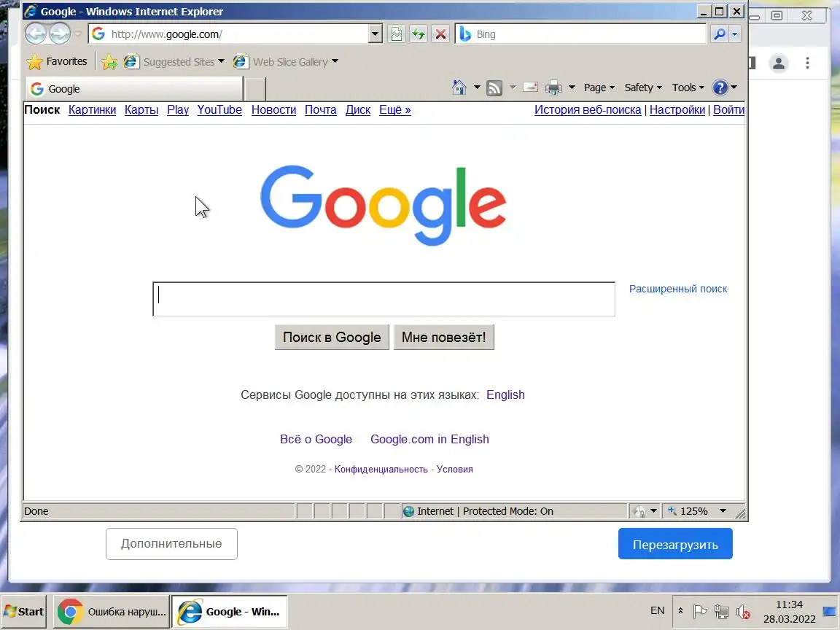This screenshot has width=840, height=630.
Task: Expand Ещё » more services link
Action: [394, 110]
